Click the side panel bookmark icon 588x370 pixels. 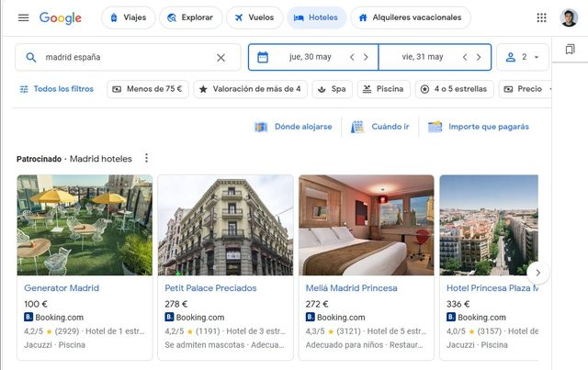570,49
